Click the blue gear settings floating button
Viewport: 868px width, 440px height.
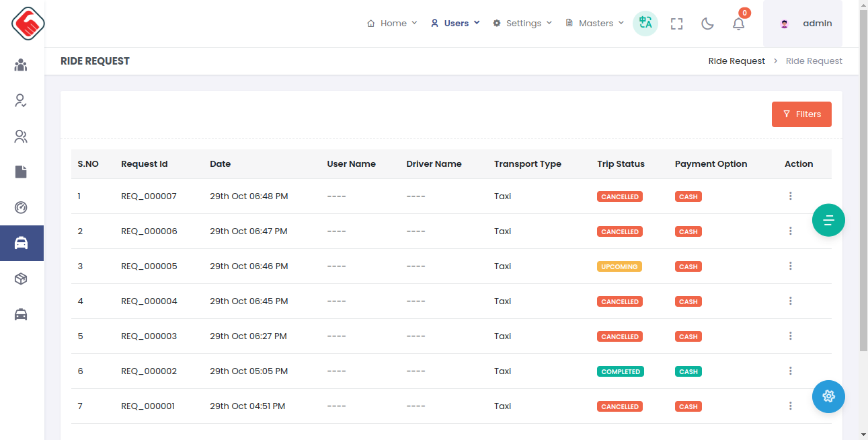click(828, 396)
